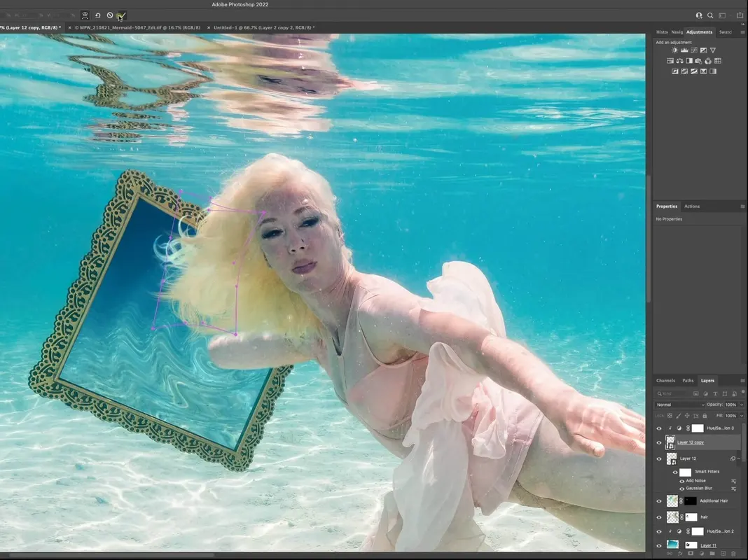Add a Color Balance adjustment

[680, 61]
